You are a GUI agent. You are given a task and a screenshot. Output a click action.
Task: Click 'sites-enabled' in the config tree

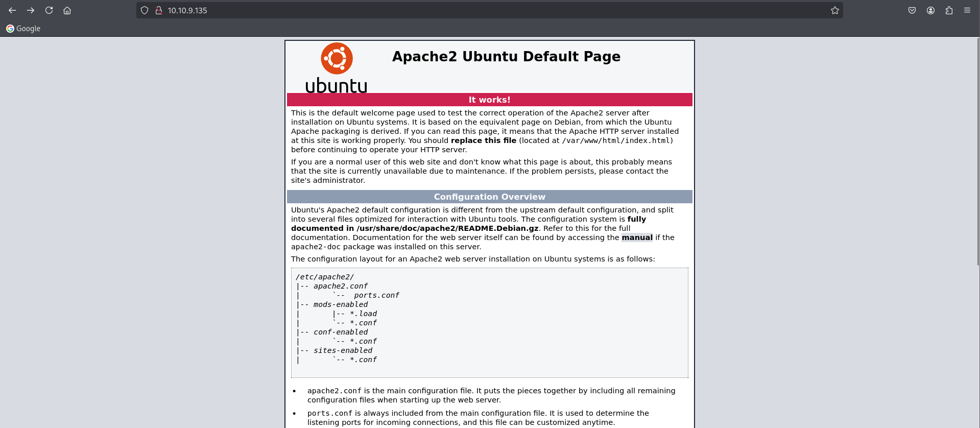point(343,350)
